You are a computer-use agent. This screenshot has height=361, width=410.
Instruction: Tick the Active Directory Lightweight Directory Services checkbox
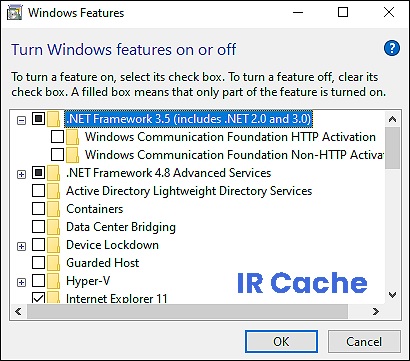pos(39,191)
